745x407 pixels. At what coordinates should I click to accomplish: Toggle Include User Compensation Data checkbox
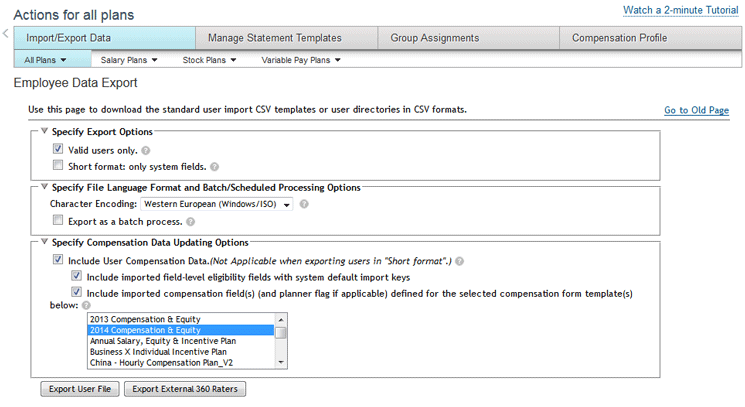58,259
